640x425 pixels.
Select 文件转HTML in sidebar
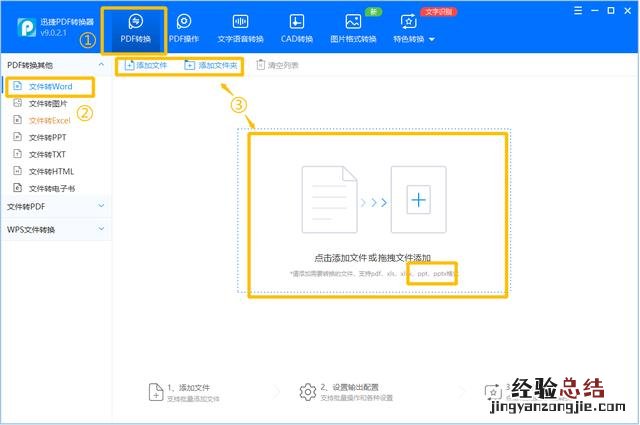(51, 171)
